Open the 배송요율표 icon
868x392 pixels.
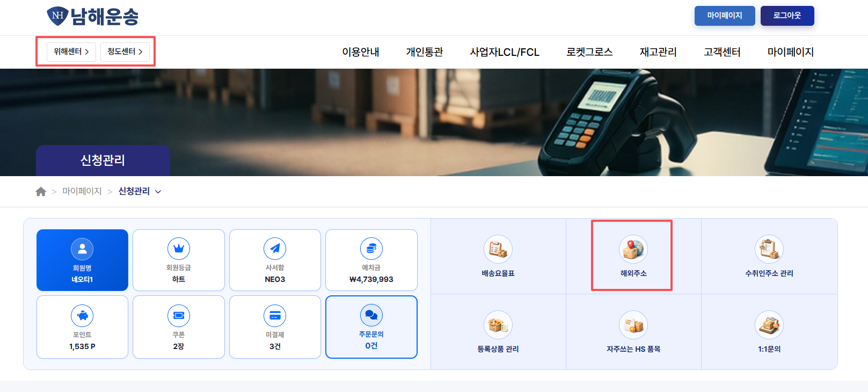click(498, 249)
